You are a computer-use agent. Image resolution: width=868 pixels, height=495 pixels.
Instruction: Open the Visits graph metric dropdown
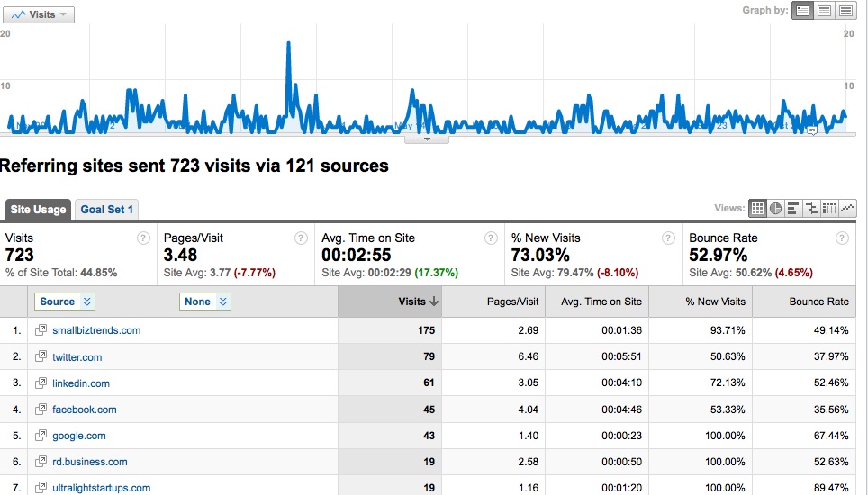click(x=37, y=14)
